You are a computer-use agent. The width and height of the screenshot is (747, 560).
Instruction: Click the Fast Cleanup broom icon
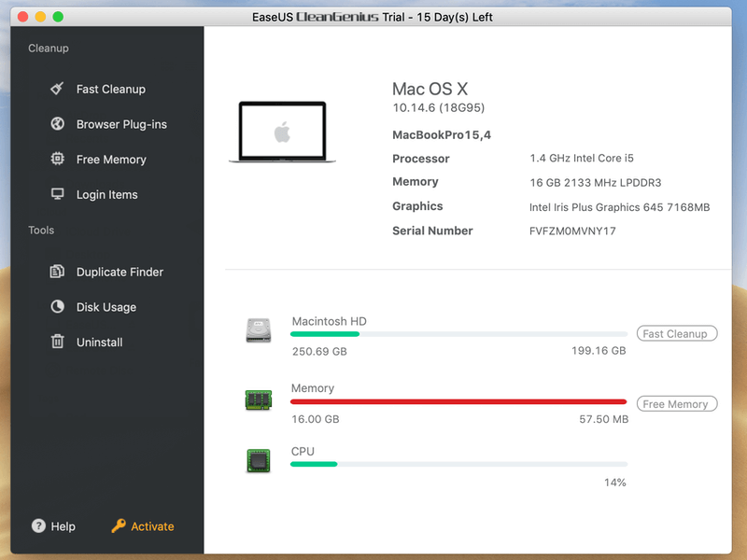(57, 89)
